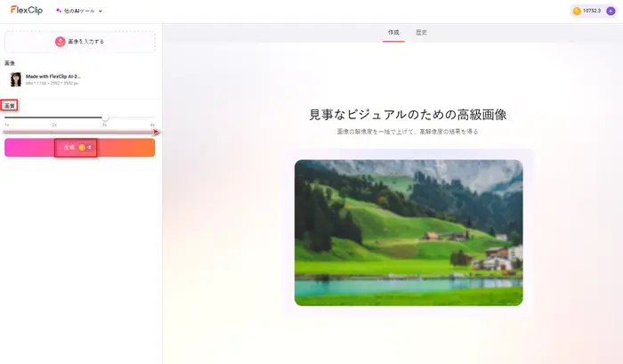This screenshot has height=364, width=623.
Task: Switch to the 歴史 tab
Action: (421, 33)
